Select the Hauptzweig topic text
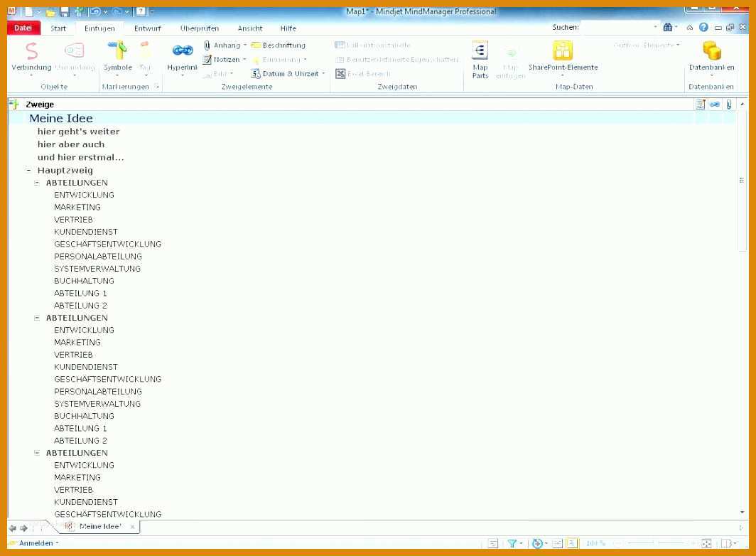This screenshot has height=556, width=756. coord(65,171)
